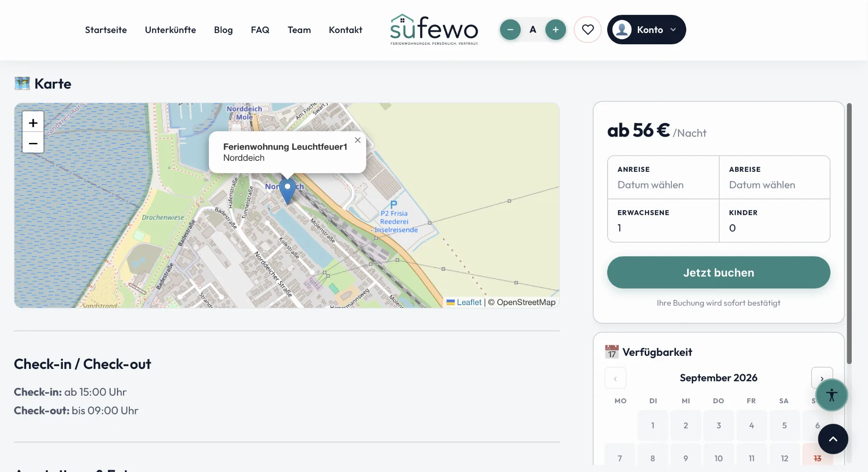
Task: Open the accessibility options button
Action: click(x=832, y=395)
